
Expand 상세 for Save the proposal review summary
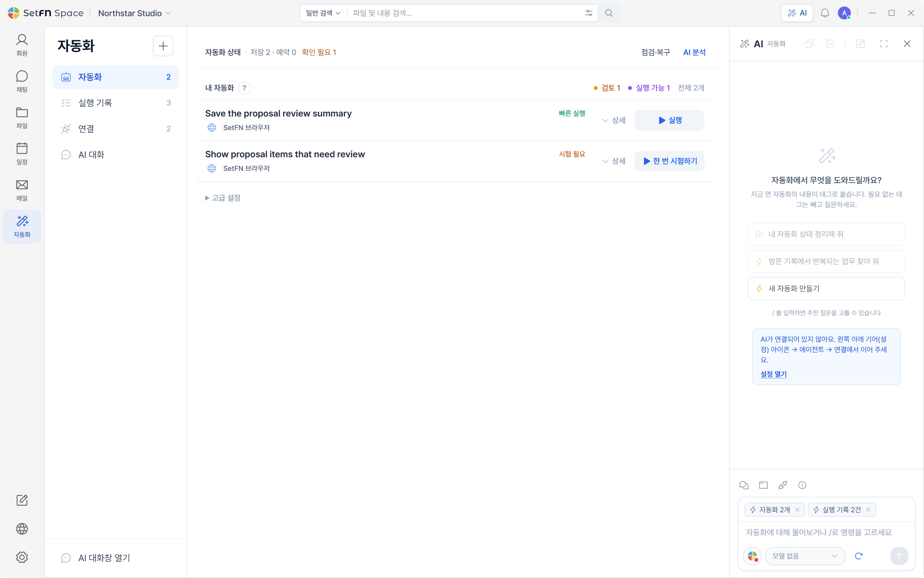pyautogui.click(x=614, y=120)
